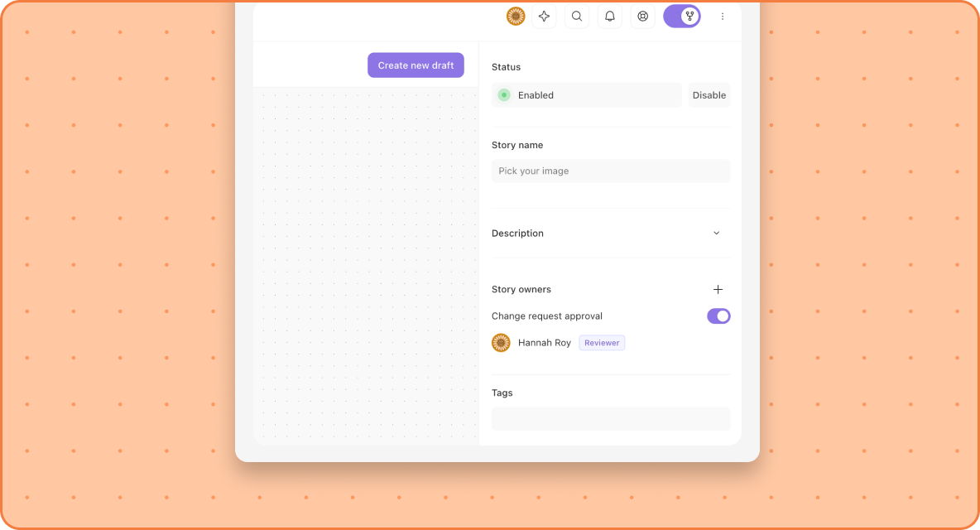Click the Create new draft button

(416, 65)
